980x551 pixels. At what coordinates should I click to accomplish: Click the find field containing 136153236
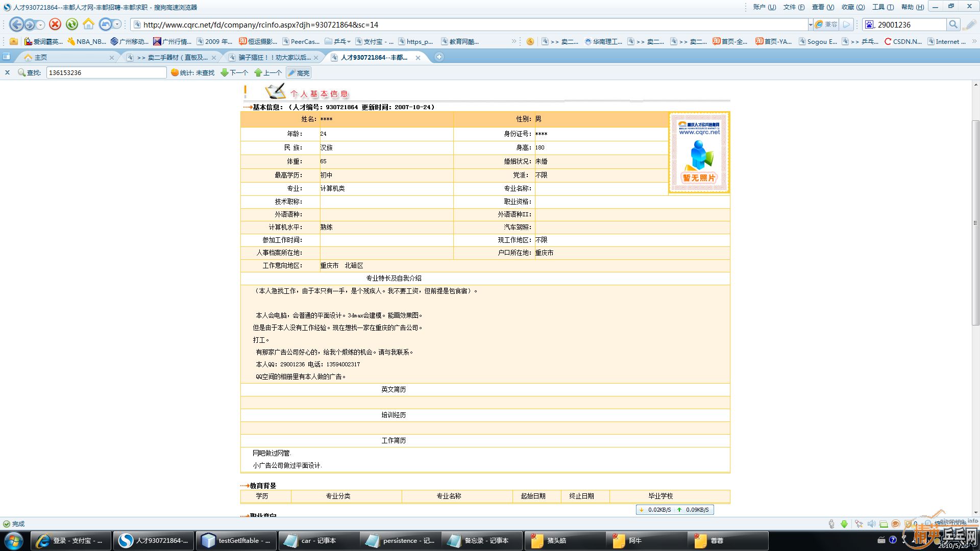(x=106, y=72)
